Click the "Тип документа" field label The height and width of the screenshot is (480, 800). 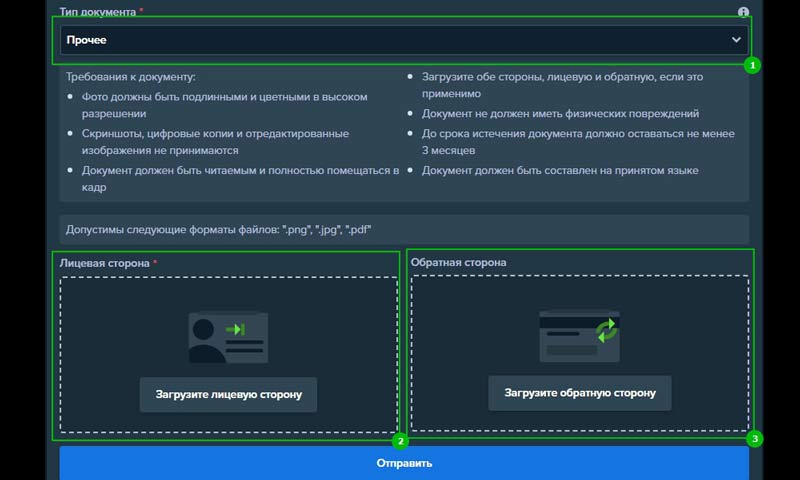point(98,10)
